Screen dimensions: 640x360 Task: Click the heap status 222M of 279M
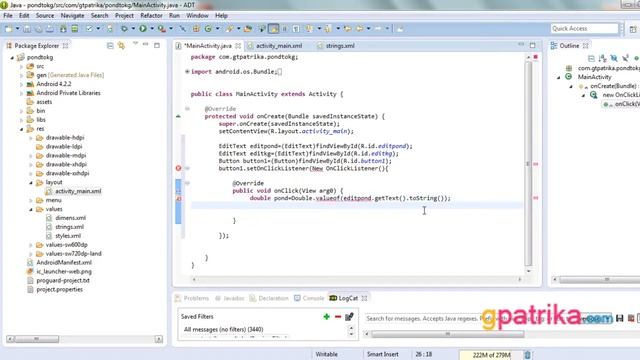pos(491,355)
